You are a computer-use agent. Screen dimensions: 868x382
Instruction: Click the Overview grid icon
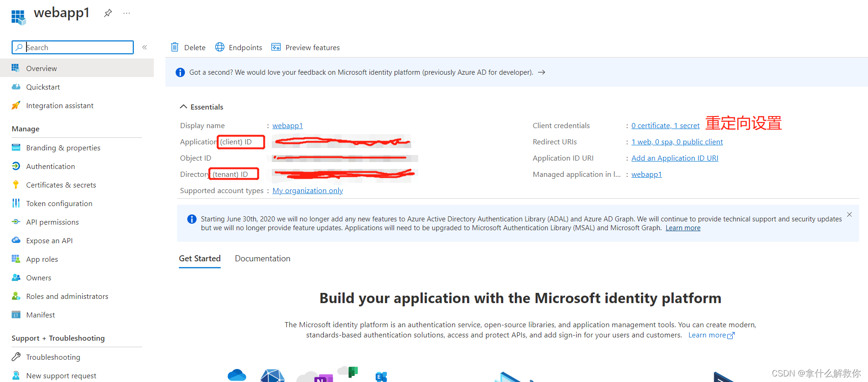tap(15, 68)
